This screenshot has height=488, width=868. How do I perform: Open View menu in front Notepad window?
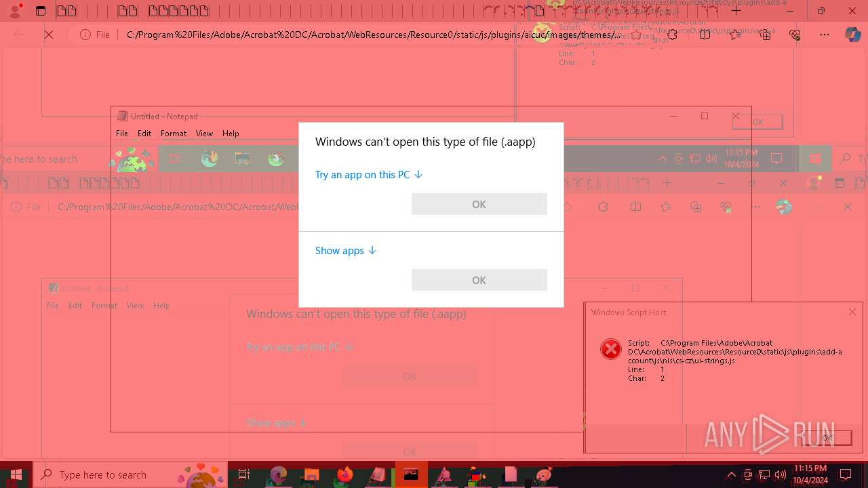click(204, 134)
